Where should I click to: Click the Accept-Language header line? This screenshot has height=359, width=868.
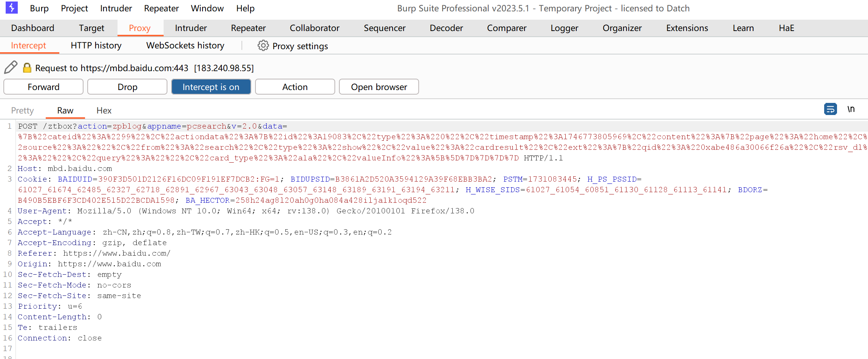coord(205,232)
